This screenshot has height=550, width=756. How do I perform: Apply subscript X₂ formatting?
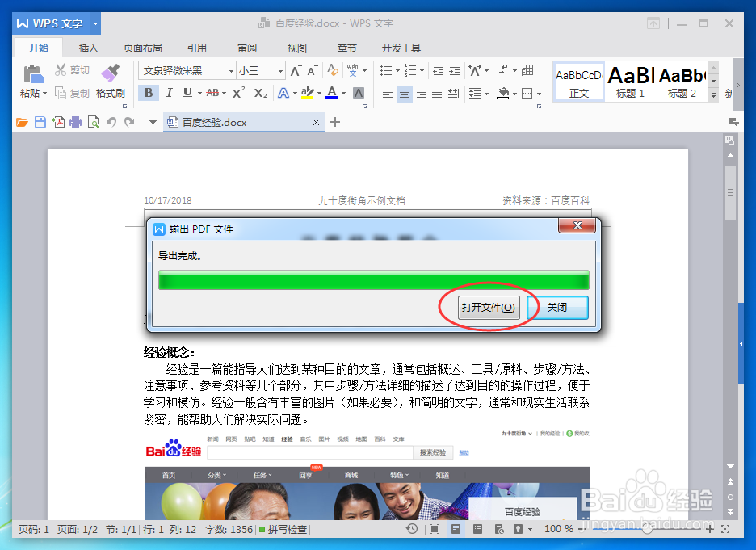pyautogui.click(x=260, y=93)
